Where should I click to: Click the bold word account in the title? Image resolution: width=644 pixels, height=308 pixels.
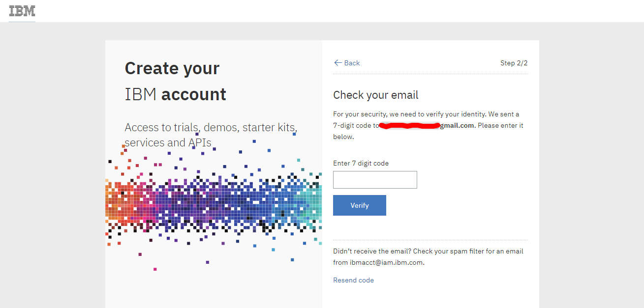point(194,94)
